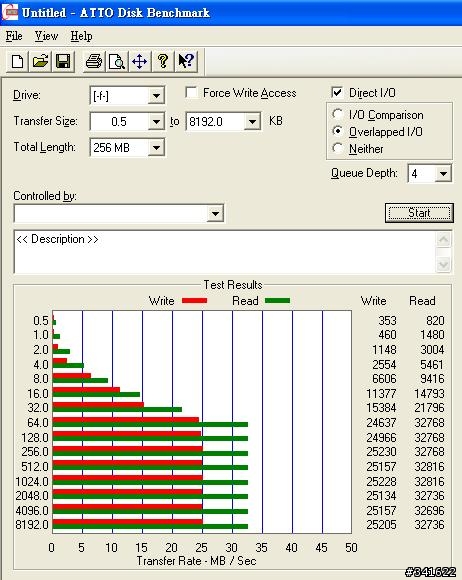
Task: Activate context help arrow-question icon
Action: [x=186, y=61]
